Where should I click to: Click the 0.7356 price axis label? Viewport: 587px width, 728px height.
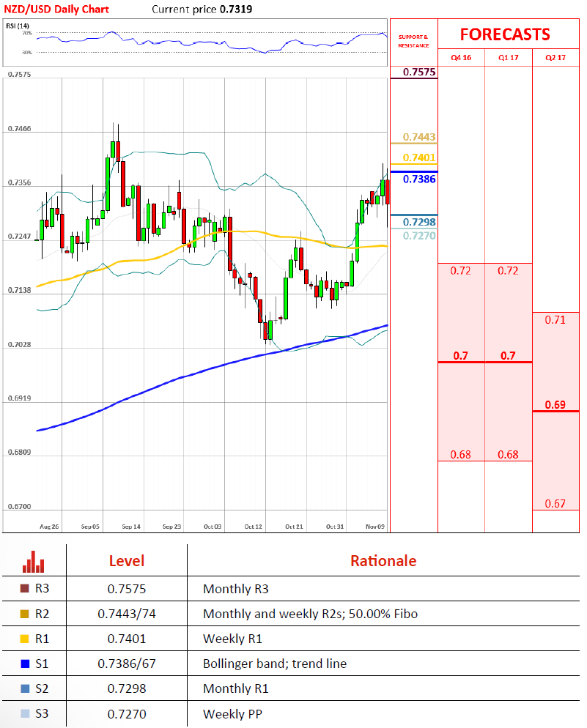point(20,182)
